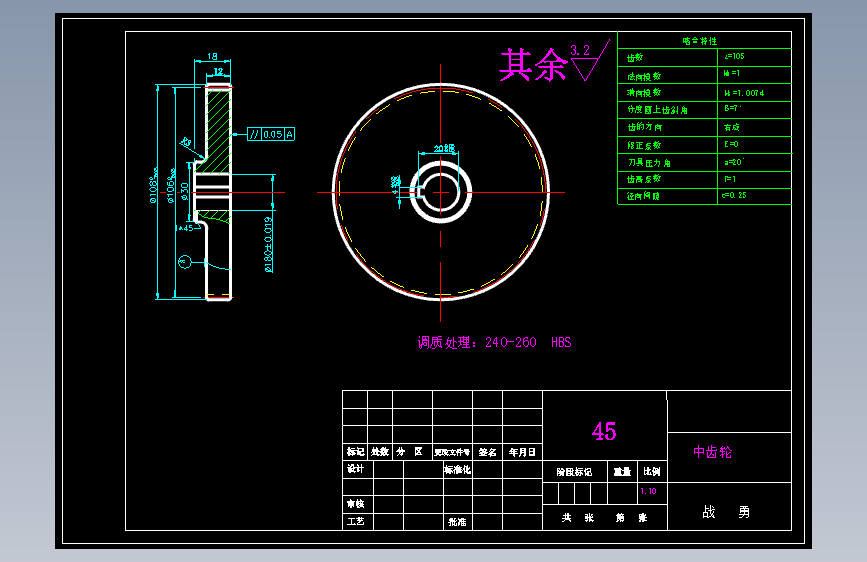This screenshot has width=867, height=562.
Task: Click the circled datum marker on section view
Action: coord(185,261)
